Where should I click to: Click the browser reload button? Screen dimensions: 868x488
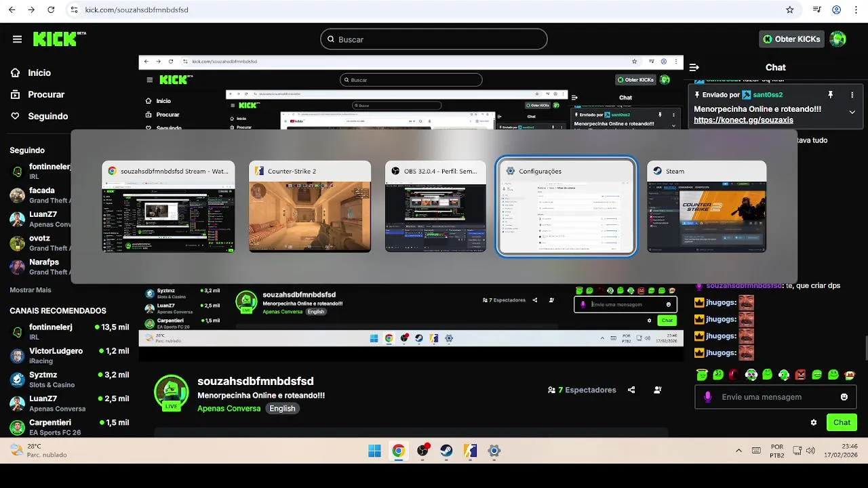click(51, 10)
